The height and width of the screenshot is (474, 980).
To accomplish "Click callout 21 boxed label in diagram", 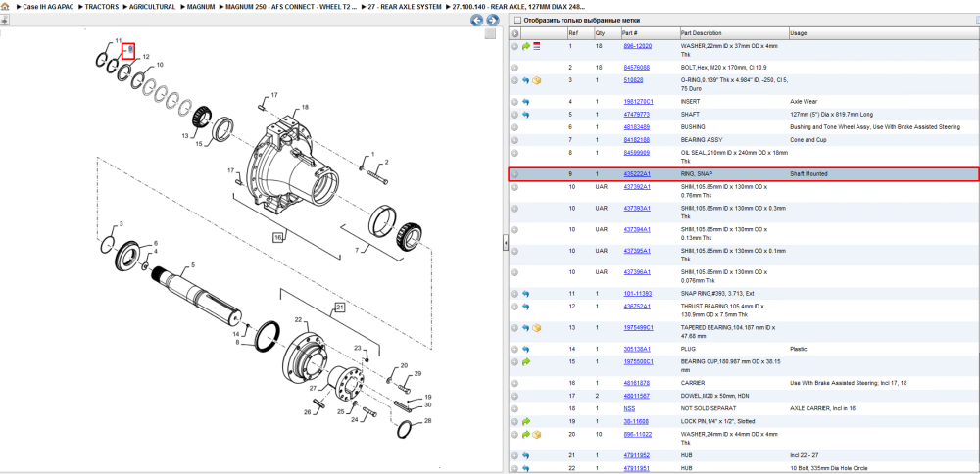I will (339, 308).
